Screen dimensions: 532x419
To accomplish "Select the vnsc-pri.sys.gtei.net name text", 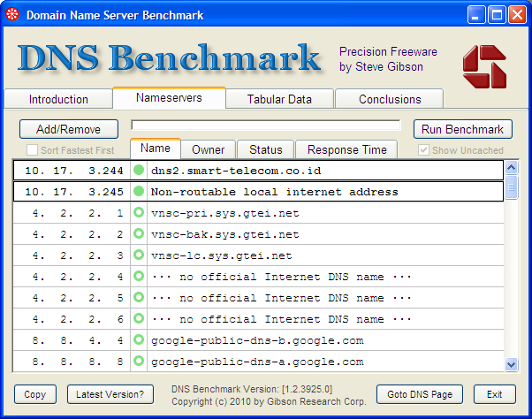I will [x=225, y=213].
